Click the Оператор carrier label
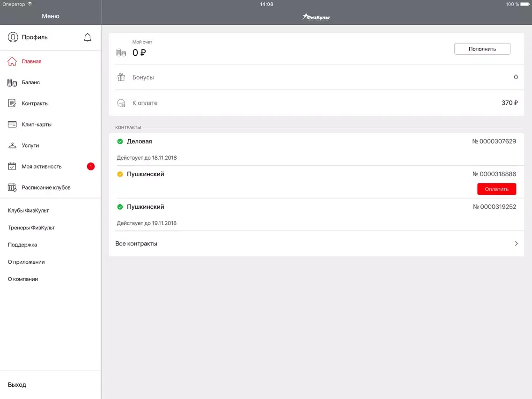The height and width of the screenshot is (399, 532). click(x=14, y=4)
